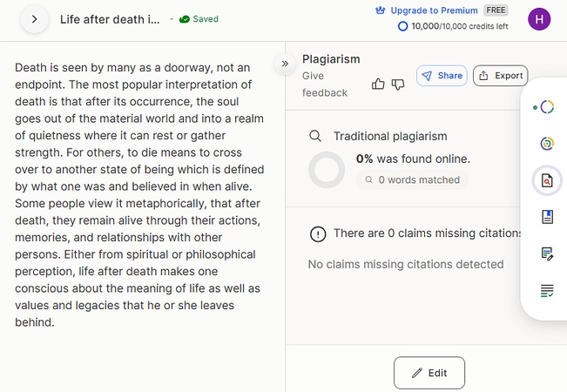Click the missing citations info circle icon

click(318, 233)
